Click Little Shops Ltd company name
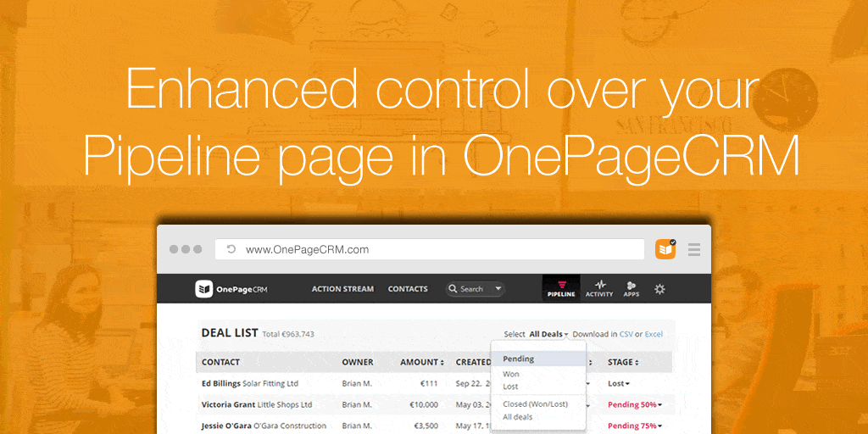 pos(285,404)
